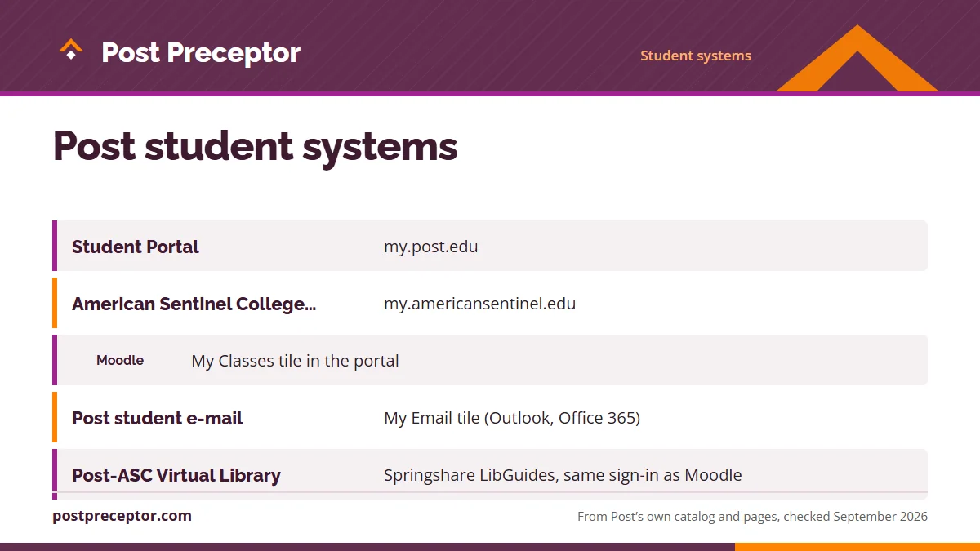Select the Student Portal row label
Image resolution: width=980 pixels, height=551 pixels.
[x=136, y=247]
